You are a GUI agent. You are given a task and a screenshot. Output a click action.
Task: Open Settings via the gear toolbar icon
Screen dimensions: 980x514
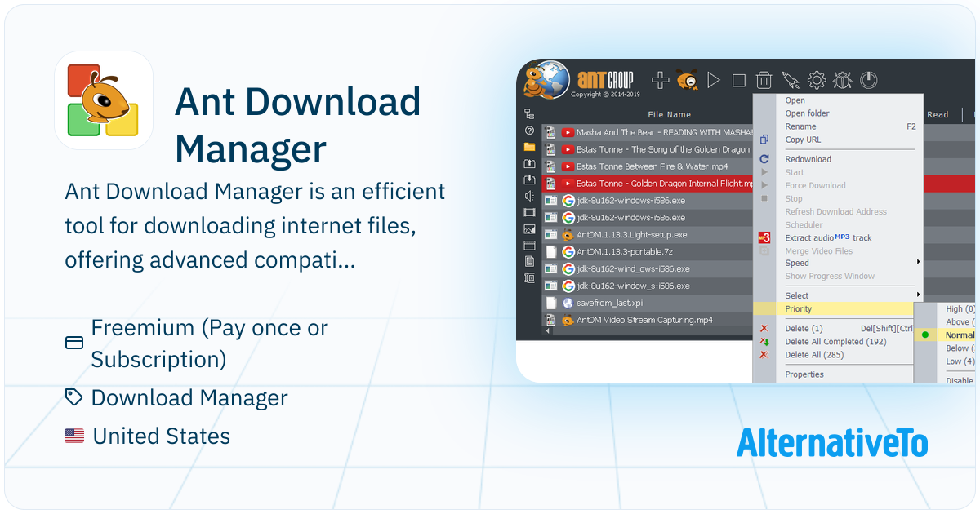click(817, 80)
